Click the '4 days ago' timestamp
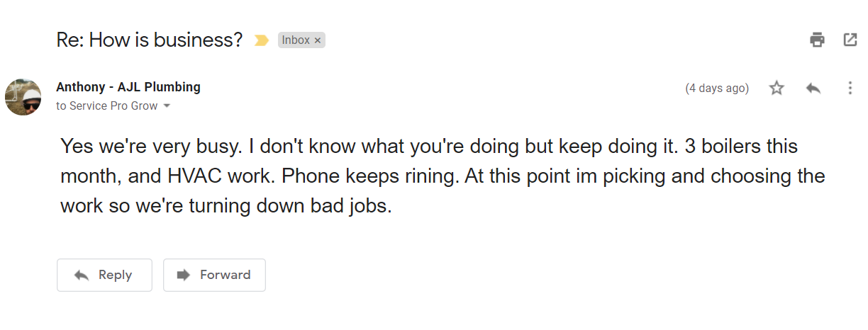This screenshot has width=868, height=330. 717,89
